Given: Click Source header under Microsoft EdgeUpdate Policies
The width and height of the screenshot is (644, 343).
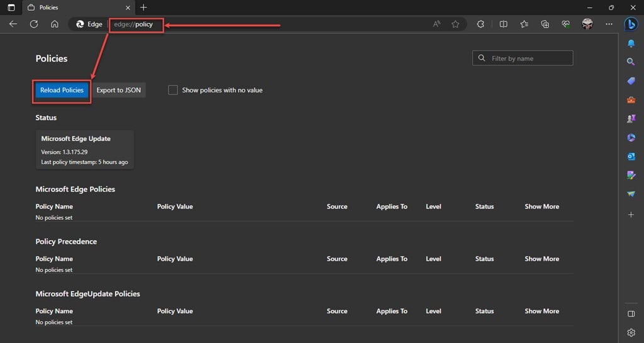Looking at the screenshot, I should coord(337,311).
